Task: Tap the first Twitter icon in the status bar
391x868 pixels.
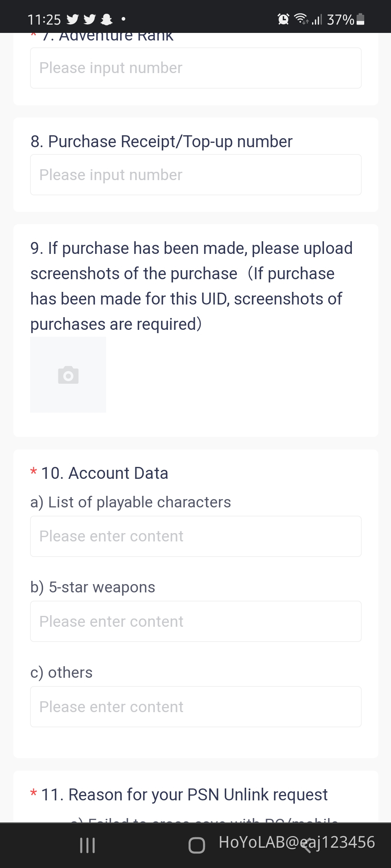Action: pyautogui.click(x=73, y=19)
